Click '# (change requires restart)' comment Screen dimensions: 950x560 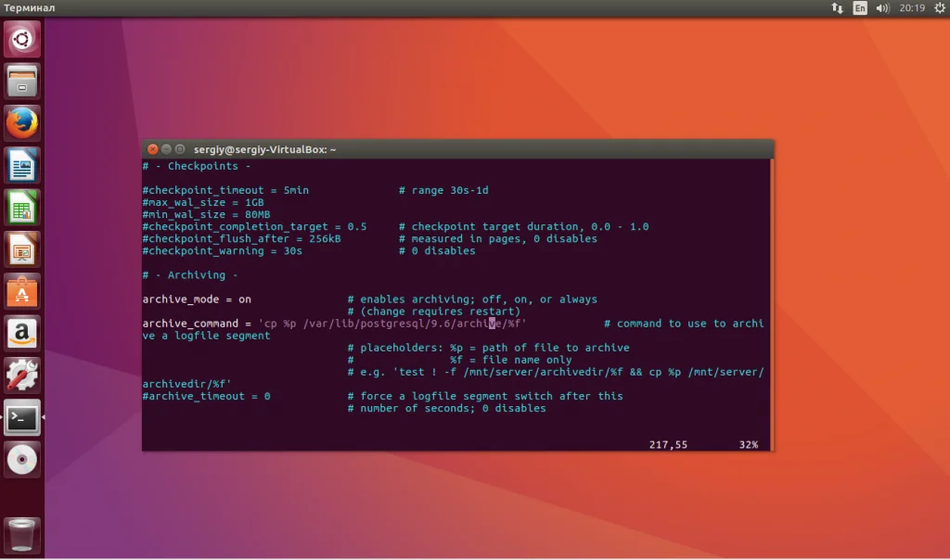pyautogui.click(x=434, y=312)
